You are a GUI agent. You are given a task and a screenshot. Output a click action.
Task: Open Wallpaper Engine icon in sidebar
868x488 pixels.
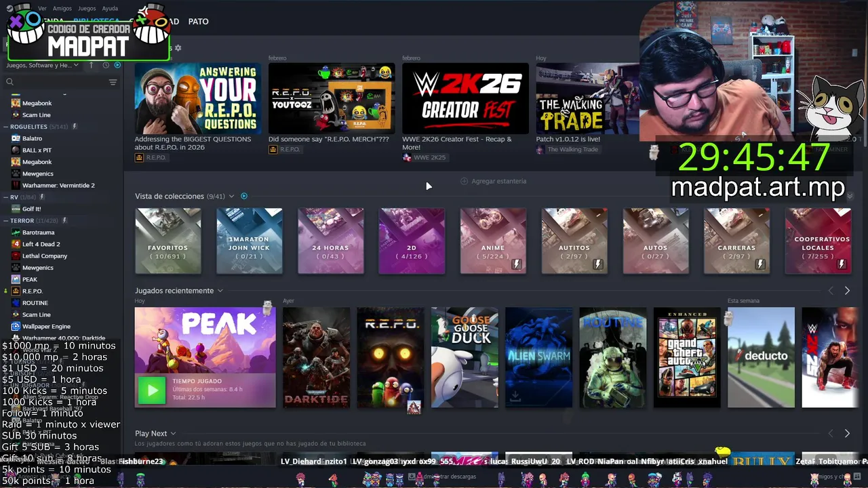[x=16, y=327]
